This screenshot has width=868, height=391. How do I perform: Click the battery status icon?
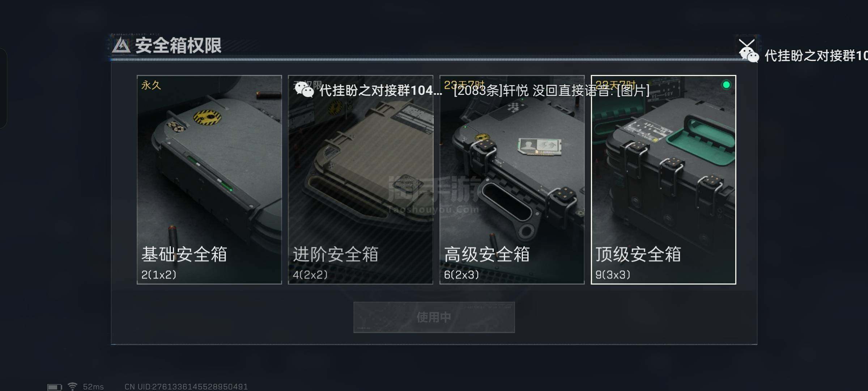click(x=55, y=387)
